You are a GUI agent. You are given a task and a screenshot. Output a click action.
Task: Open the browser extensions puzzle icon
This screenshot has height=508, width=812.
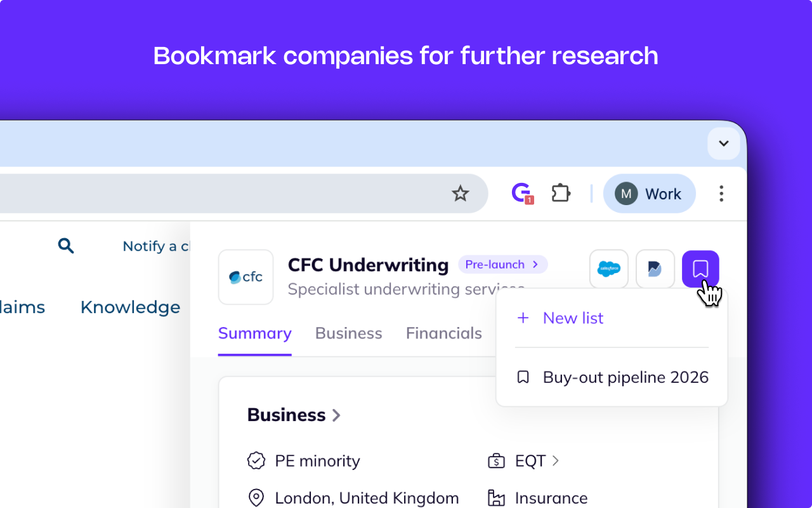click(561, 193)
